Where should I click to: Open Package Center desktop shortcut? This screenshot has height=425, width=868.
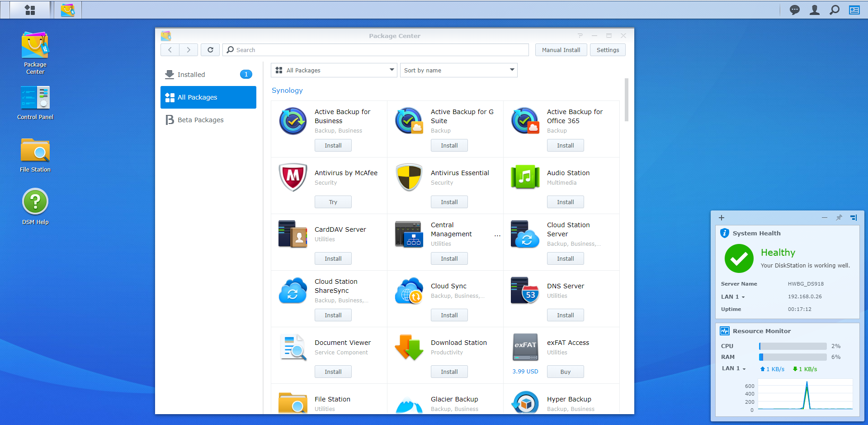(x=35, y=53)
